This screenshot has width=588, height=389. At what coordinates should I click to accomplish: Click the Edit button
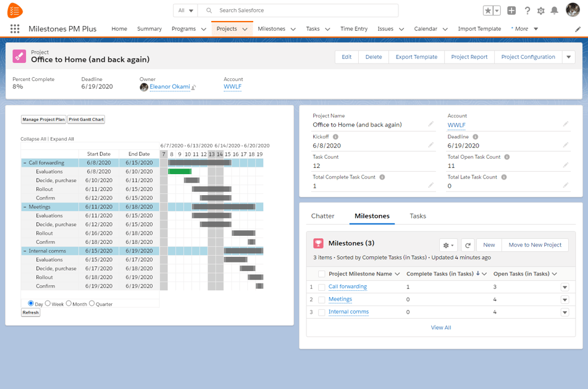(x=346, y=57)
